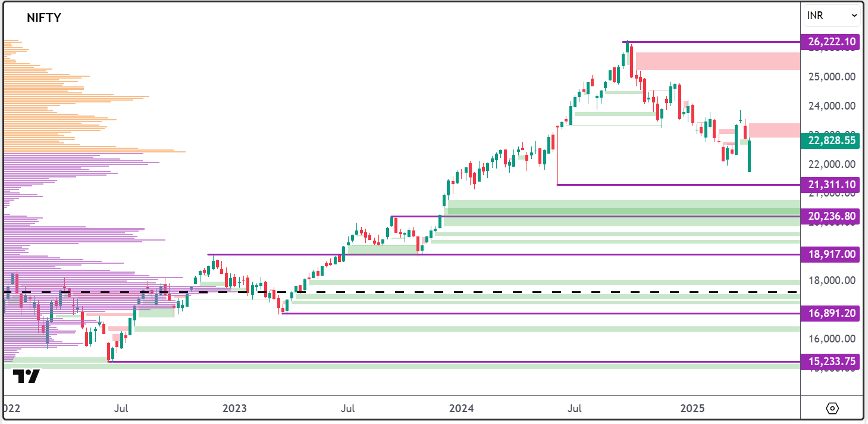Open the INR currency dropdown
868x424 pixels.
point(832,15)
